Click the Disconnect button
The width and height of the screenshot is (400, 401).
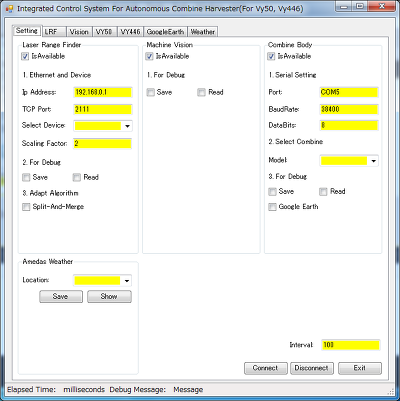pos(312,368)
